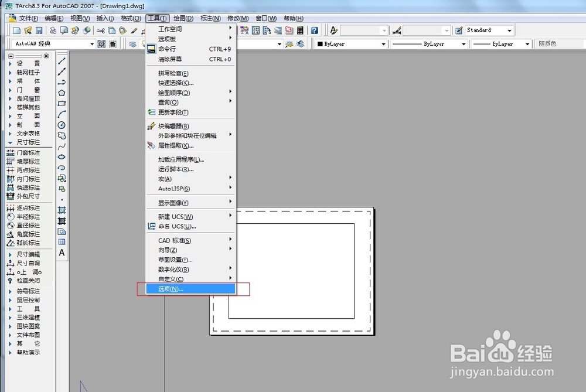Choose 块编辑器(B) menu entry
586x392 pixels.
pos(190,127)
